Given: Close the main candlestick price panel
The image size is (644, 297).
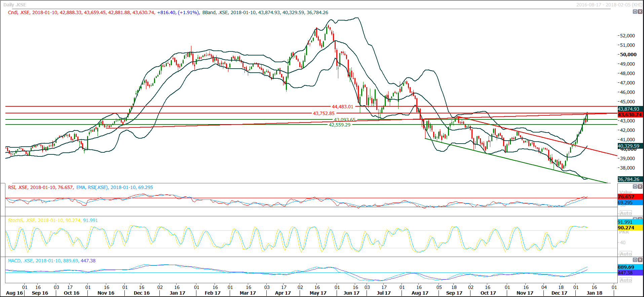Looking at the screenshot, I should tap(640, 11).
